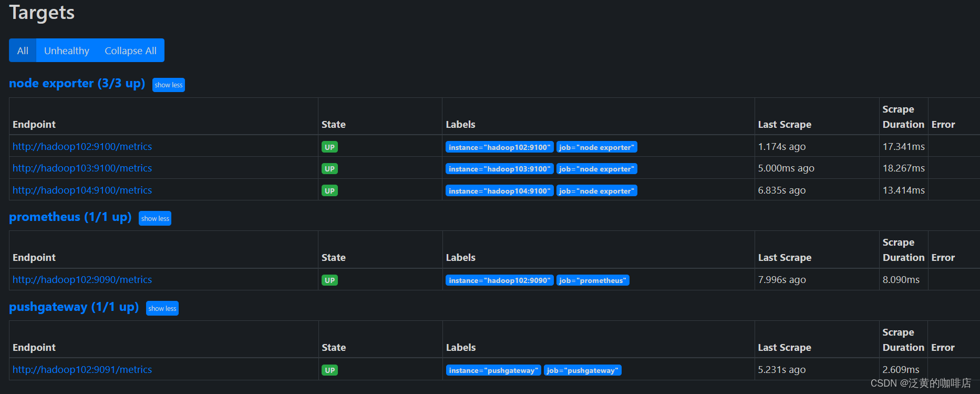This screenshot has width=980, height=394.
Task: Open http://hadoop102:9090/metrics endpoint
Action: 82,280
